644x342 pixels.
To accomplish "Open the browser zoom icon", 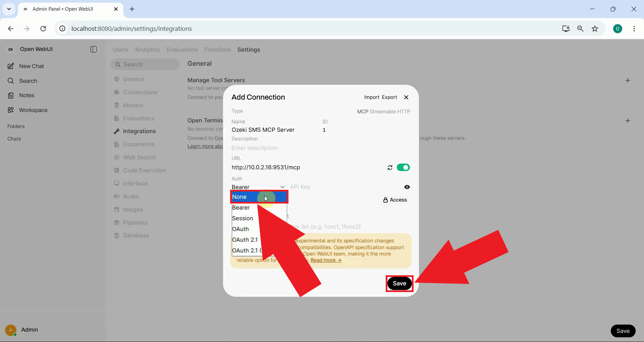I will [580, 28].
